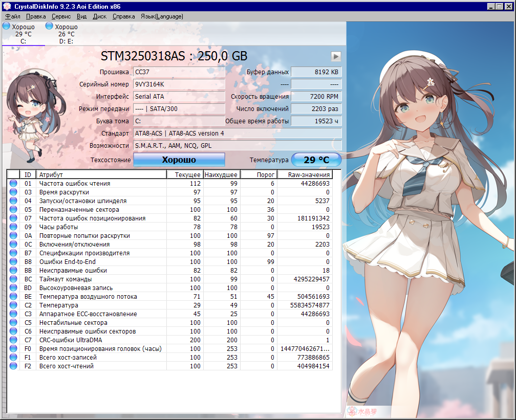Click the Атрибут column header
516x420 pixels.
101,175
